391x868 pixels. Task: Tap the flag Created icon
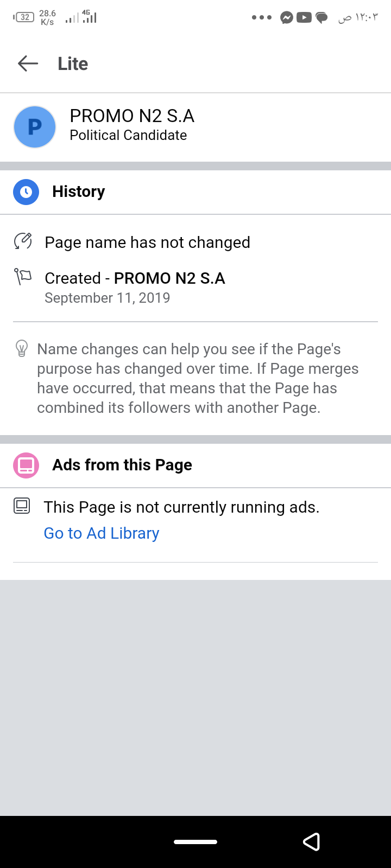[23, 277]
